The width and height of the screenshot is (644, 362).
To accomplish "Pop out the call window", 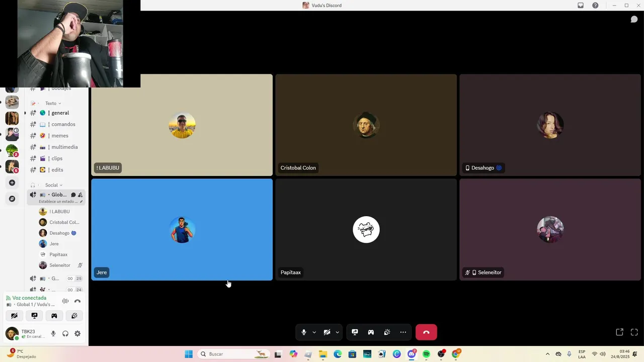I will [x=620, y=332].
